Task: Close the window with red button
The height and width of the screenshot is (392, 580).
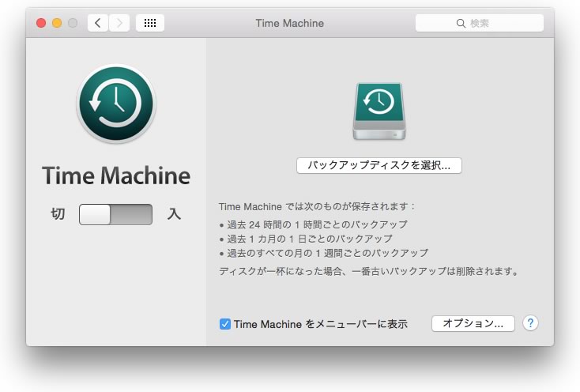Action: 41,23
